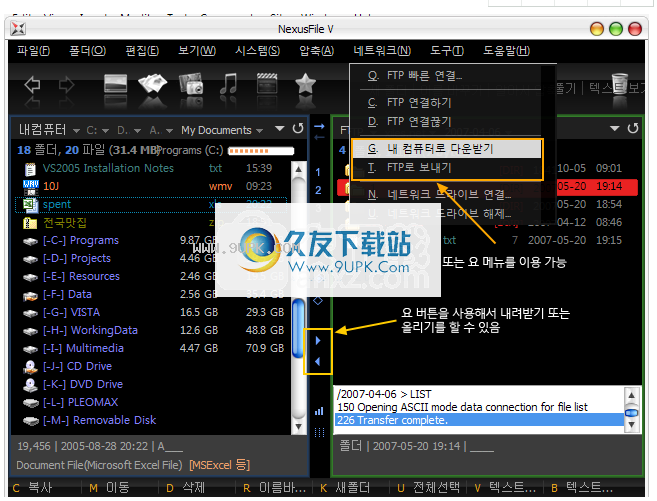This screenshot has width=657, height=501.
Task: Open the 도구(T) menu
Action: tap(447, 51)
